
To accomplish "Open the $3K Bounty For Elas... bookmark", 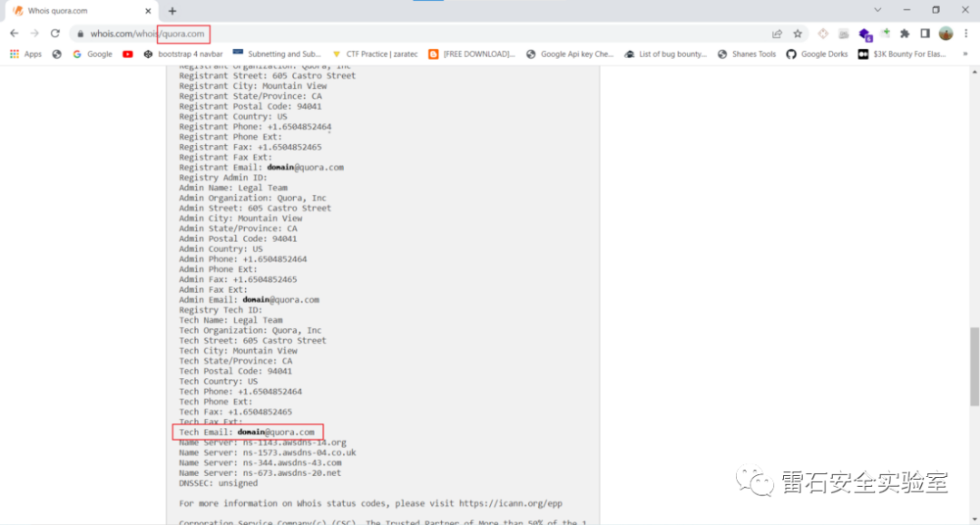I will pyautogui.click(x=902, y=54).
